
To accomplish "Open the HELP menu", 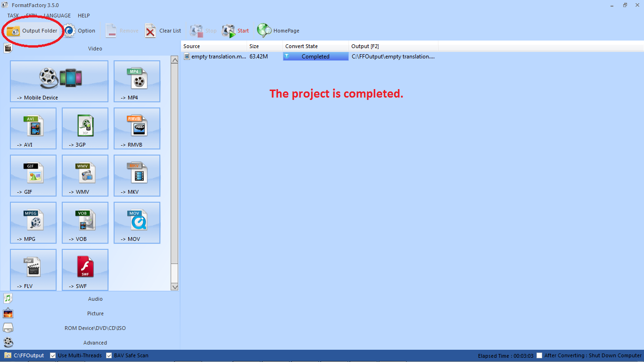I will (x=83, y=16).
